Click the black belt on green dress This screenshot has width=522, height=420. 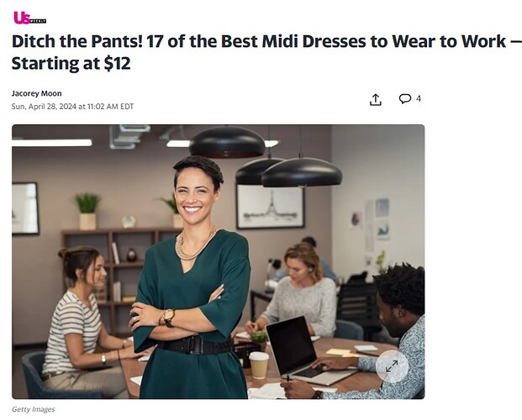(x=195, y=344)
